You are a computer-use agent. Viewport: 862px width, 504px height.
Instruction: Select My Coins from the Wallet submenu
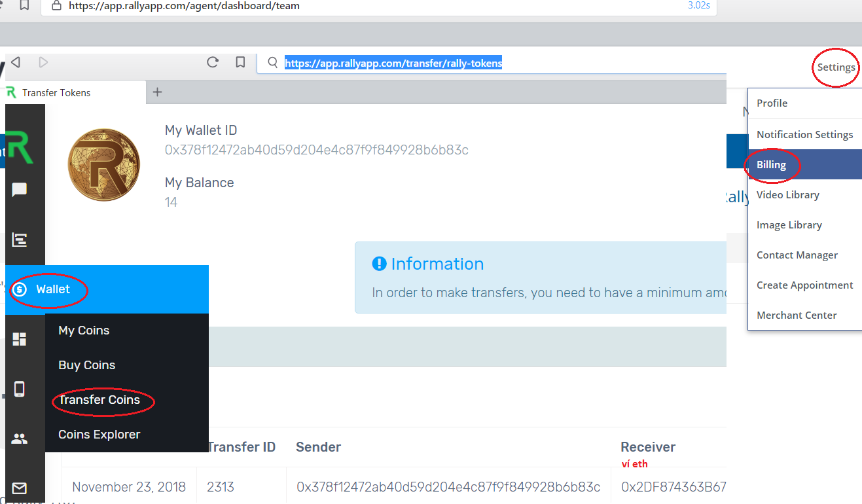tap(84, 331)
